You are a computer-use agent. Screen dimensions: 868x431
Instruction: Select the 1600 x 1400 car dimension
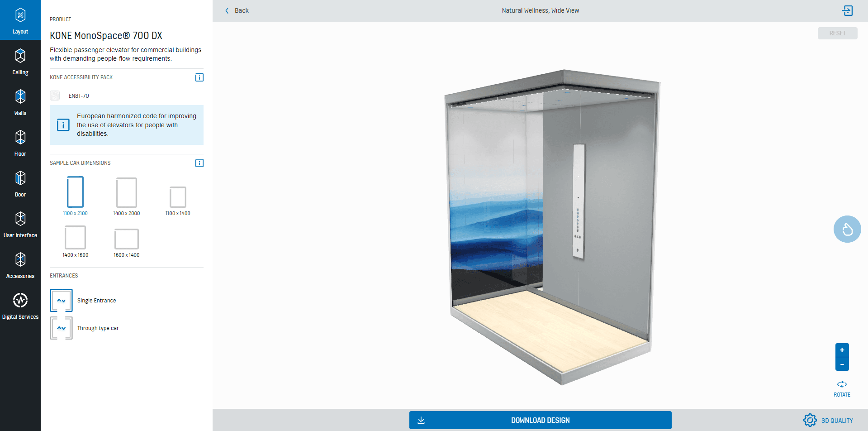[x=127, y=243]
